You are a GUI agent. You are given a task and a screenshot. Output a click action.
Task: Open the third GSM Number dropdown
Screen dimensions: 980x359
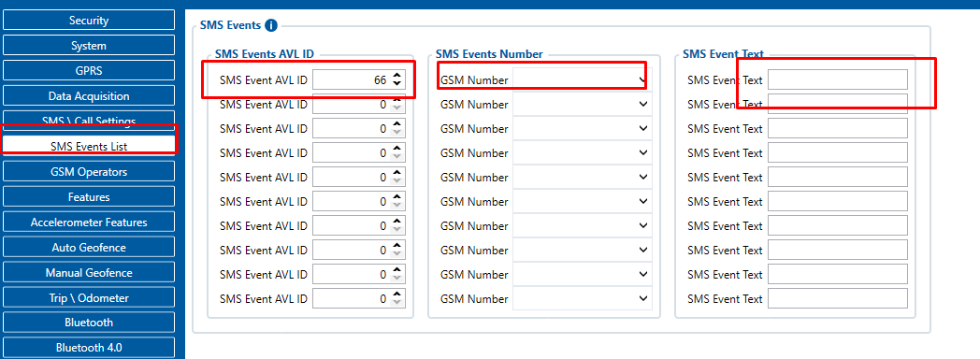pos(582,129)
